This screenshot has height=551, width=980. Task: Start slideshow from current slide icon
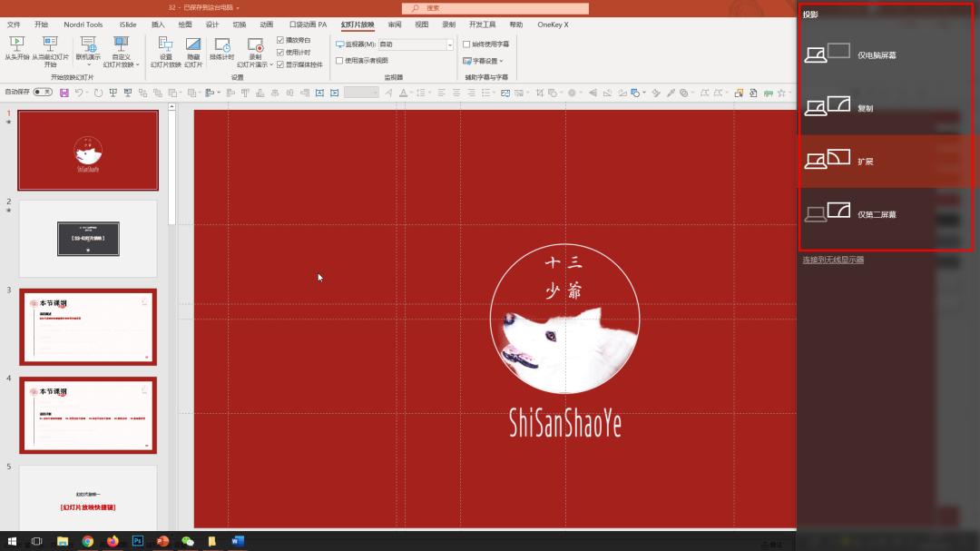click(x=50, y=45)
